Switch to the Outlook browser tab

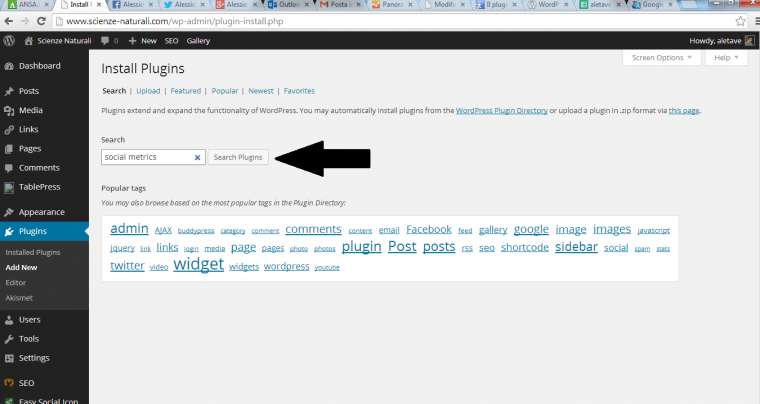click(x=289, y=5)
